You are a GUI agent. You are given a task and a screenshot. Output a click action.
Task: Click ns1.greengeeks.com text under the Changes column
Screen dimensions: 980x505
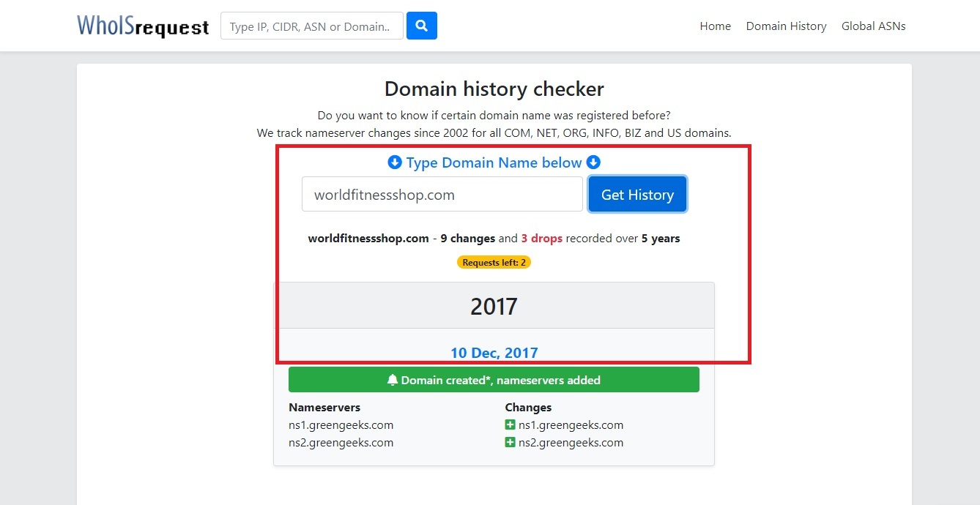pyautogui.click(x=571, y=424)
